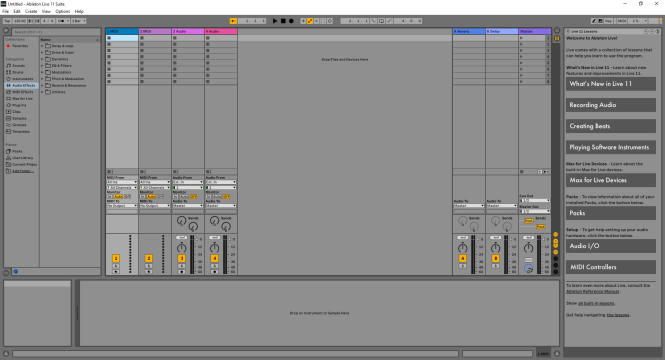Open the View menu
Viewport: 665px width, 360px height.
click(x=46, y=11)
